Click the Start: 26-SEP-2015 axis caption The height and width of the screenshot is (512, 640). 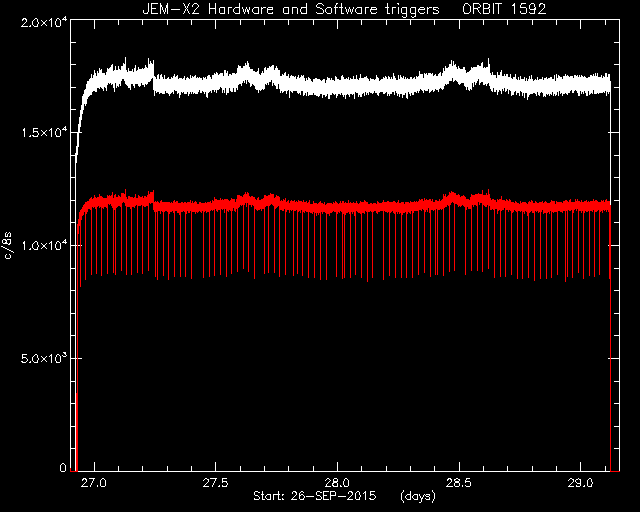314,496
